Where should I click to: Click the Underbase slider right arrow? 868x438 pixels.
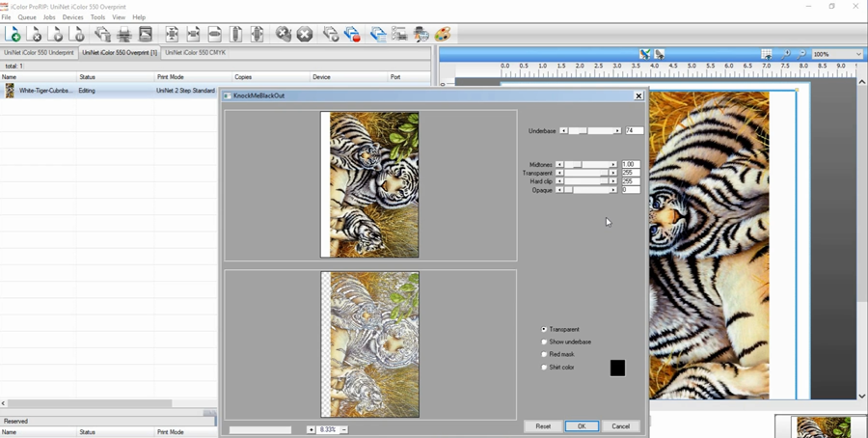tap(617, 131)
